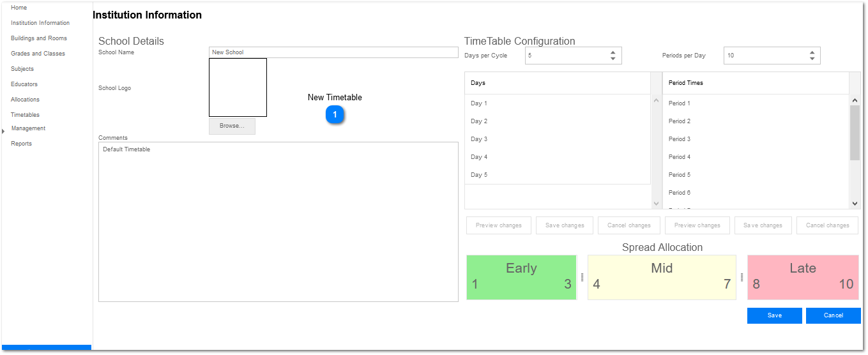
Task: Click Days list scroll-up arrow
Action: [656, 100]
